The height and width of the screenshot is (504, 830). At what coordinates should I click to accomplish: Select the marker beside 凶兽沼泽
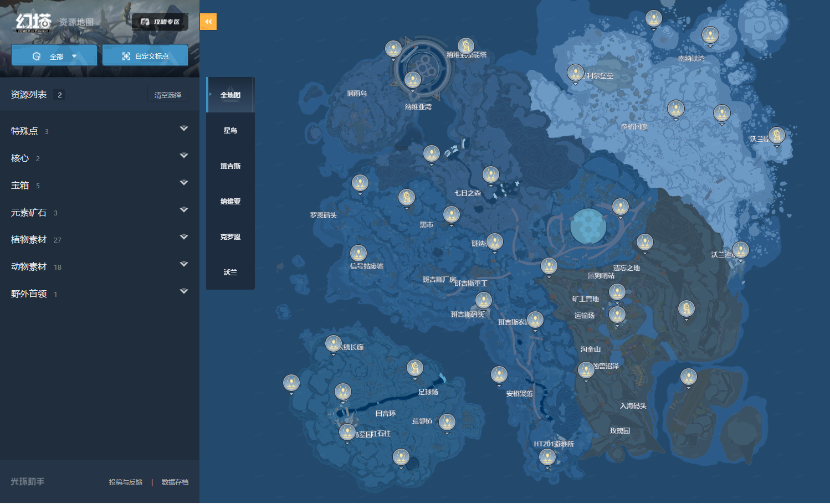[586, 371]
